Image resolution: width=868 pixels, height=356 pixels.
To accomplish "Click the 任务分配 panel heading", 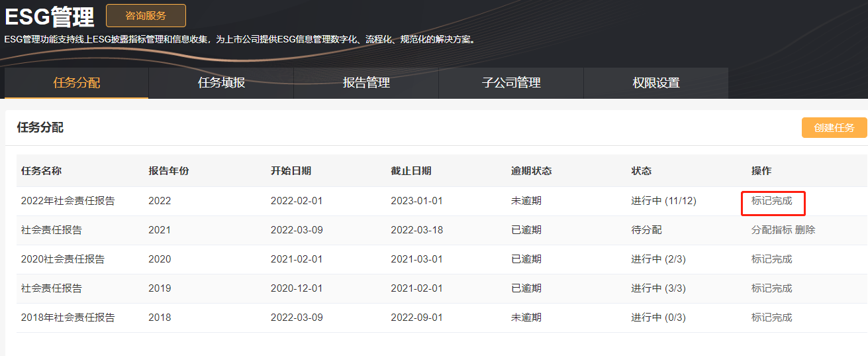I will 40,127.
